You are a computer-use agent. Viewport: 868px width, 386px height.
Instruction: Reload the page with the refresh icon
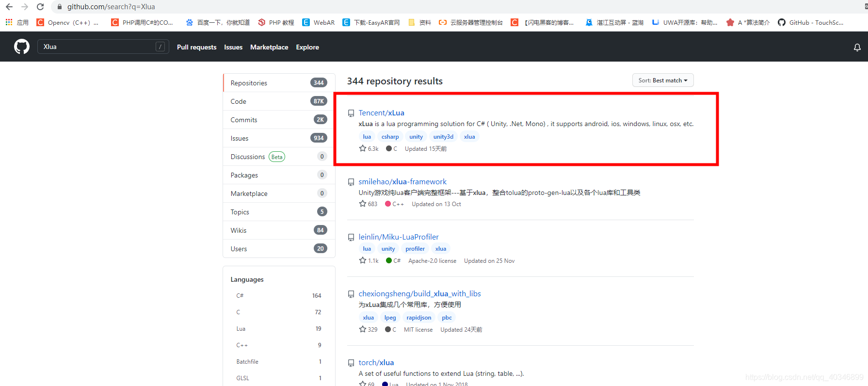(x=40, y=7)
